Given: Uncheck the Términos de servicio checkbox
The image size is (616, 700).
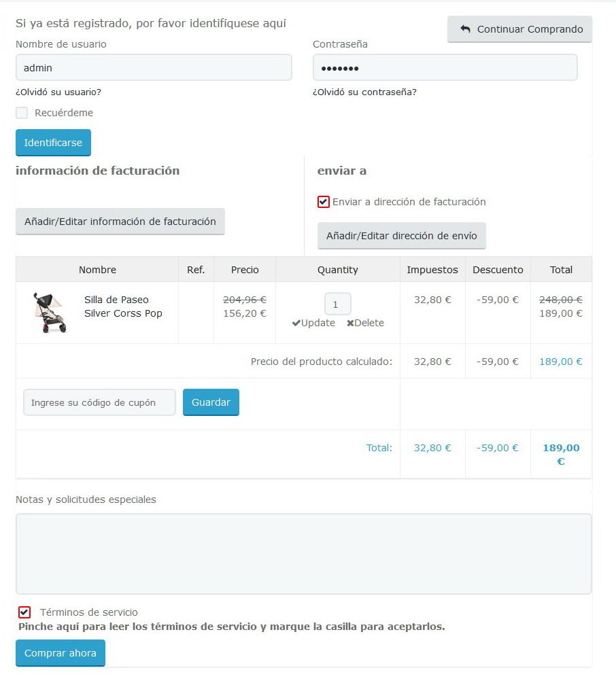Looking at the screenshot, I should point(24,612).
